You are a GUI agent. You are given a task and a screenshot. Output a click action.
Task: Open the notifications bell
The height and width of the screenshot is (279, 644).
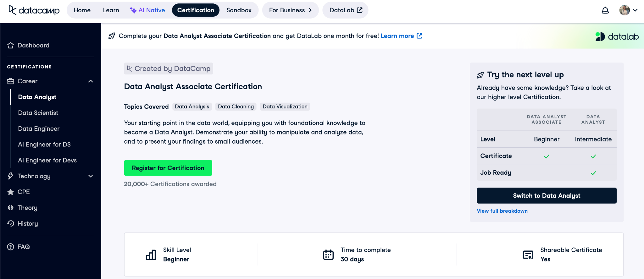click(605, 10)
